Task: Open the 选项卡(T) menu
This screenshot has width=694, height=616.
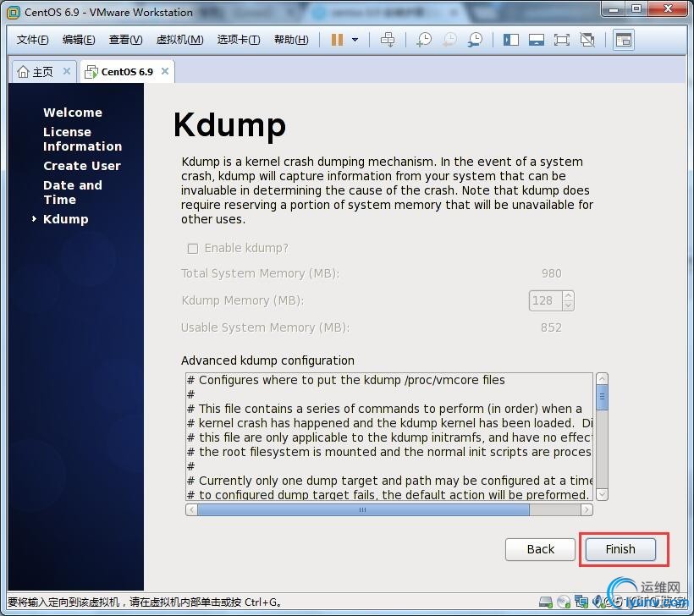Action: pyautogui.click(x=239, y=40)
